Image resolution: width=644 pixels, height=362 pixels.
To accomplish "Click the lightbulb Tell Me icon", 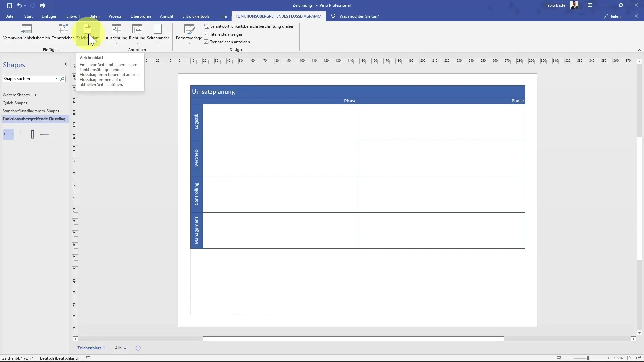I will 333,16.
